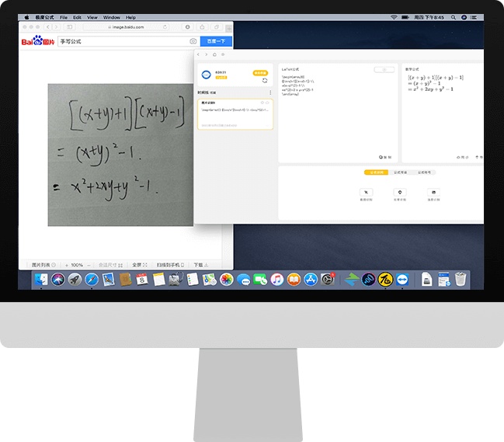Zoom out with the minus near 100%

pyautogui.click(x=89, y=265)
